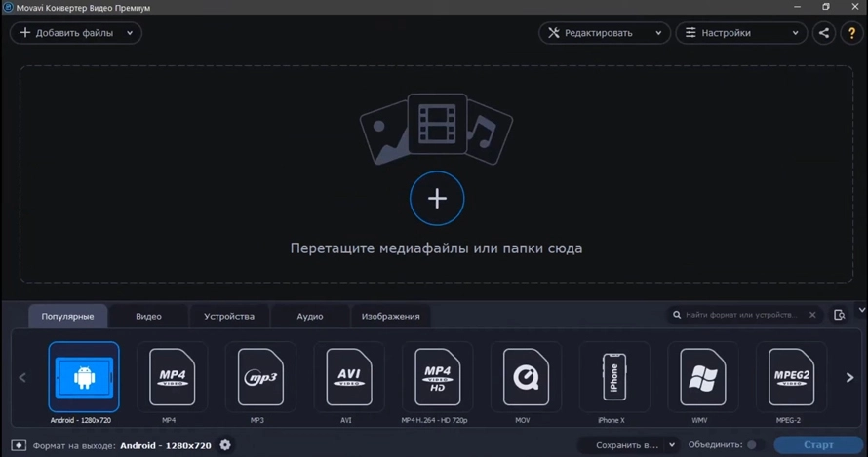Clear the format search with X
The width and height of the screenshot is (868, 457).
pyautogui.click(x=812, y=315)
